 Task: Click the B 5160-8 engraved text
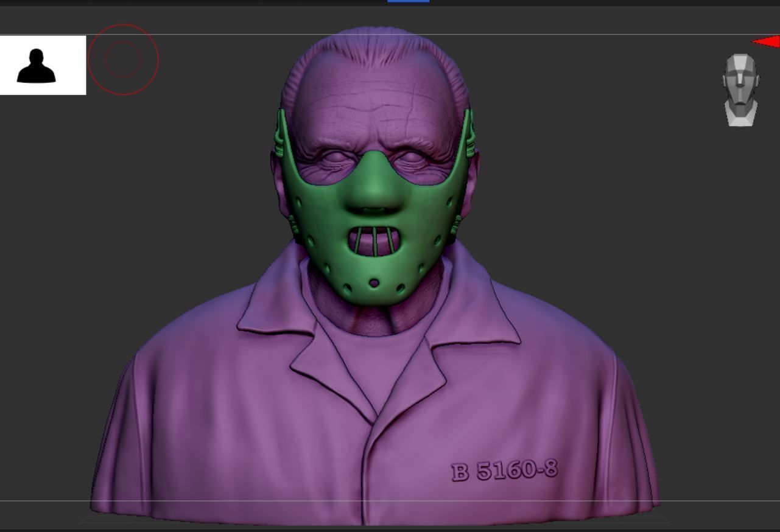point(504,471)
